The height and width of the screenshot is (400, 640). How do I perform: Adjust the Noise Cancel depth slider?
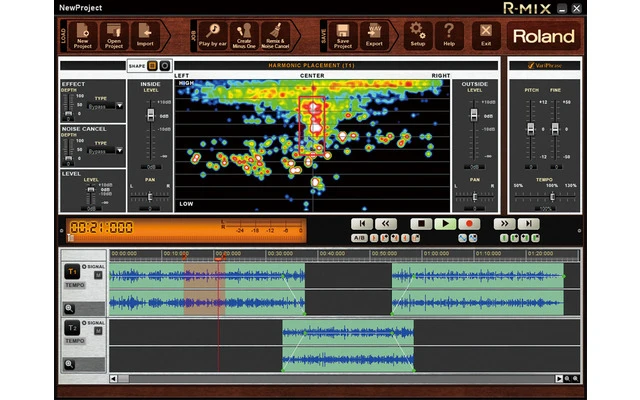68,158
